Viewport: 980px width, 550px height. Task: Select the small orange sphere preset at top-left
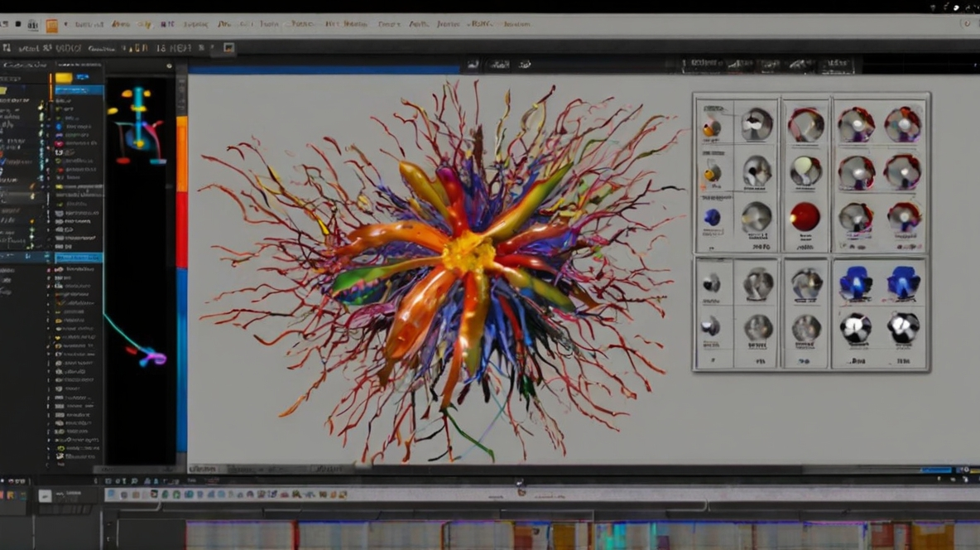(x=711, y=128)
